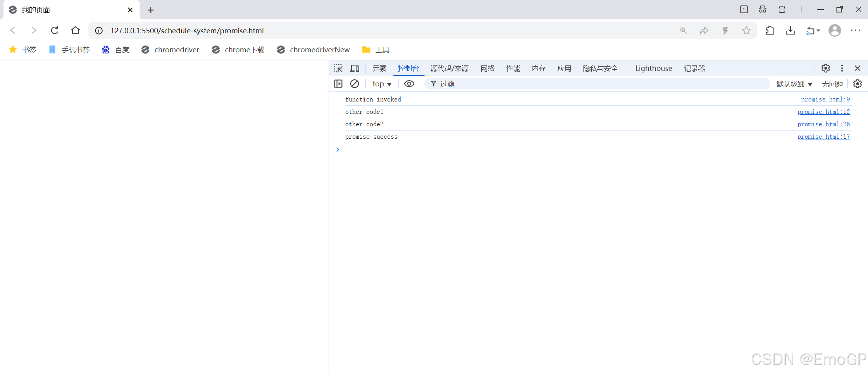The image size is (868, 373).
Task: Select the 'other code1' log message
Action: pyautogui.click(x=364, y=112)
